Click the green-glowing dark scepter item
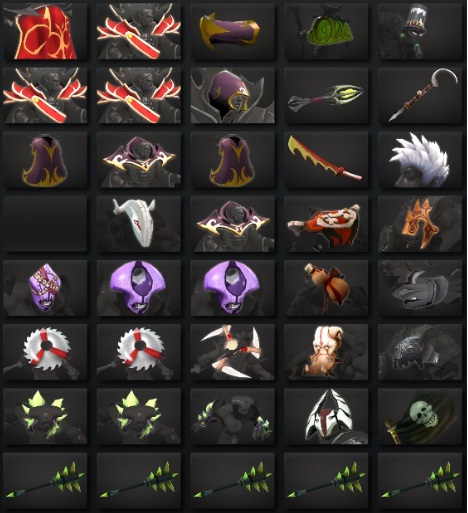 point(326,96)
